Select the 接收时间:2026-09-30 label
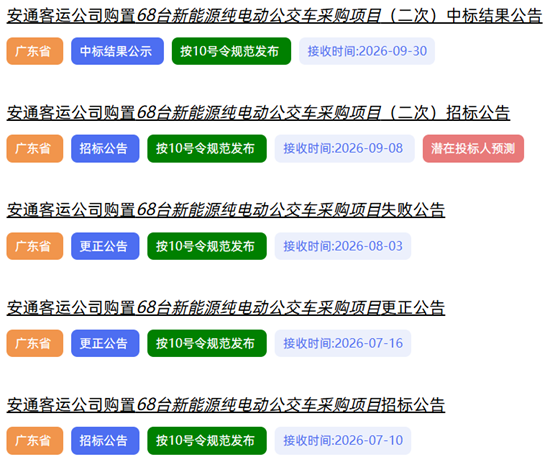 (367, 51)
